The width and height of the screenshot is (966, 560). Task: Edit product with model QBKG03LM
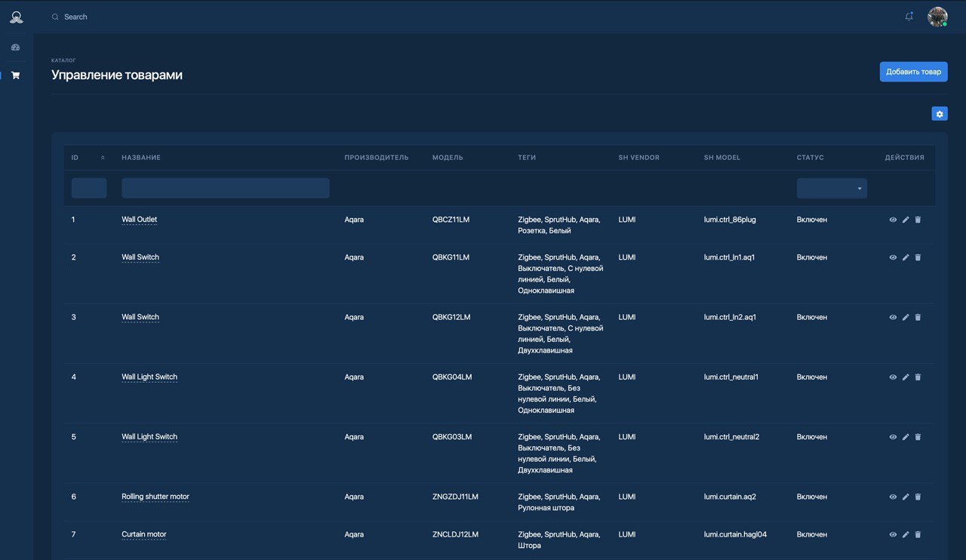click(906, 437)
